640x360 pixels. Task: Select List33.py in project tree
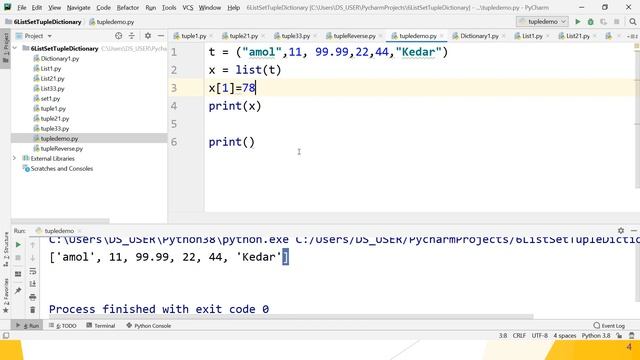tap(52, 89)
